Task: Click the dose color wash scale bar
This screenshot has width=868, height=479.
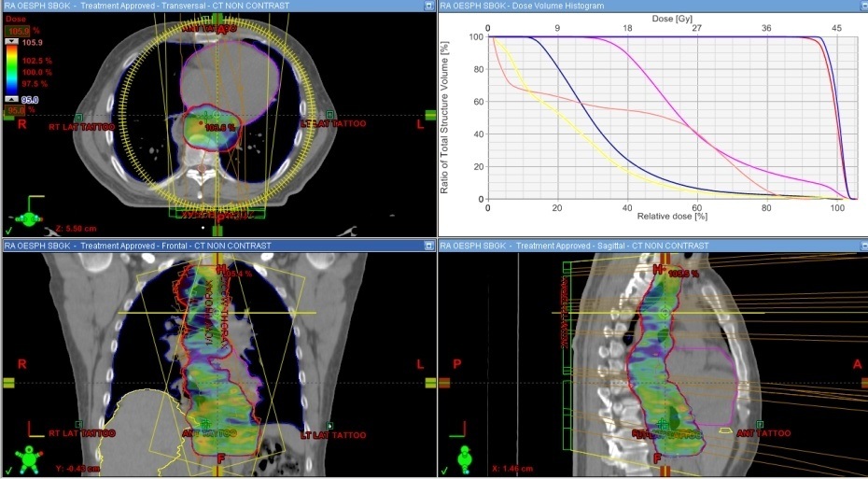Action: (13, 71)
